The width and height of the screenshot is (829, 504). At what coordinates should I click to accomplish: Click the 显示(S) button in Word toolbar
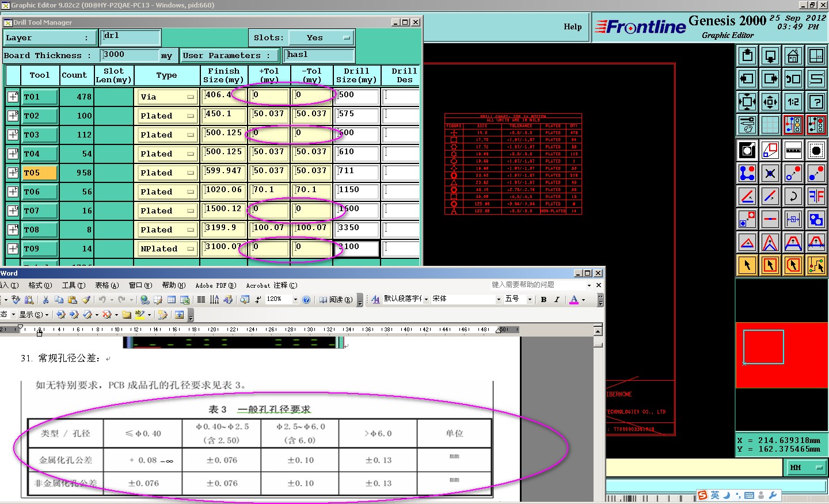[x=34, y=315]
